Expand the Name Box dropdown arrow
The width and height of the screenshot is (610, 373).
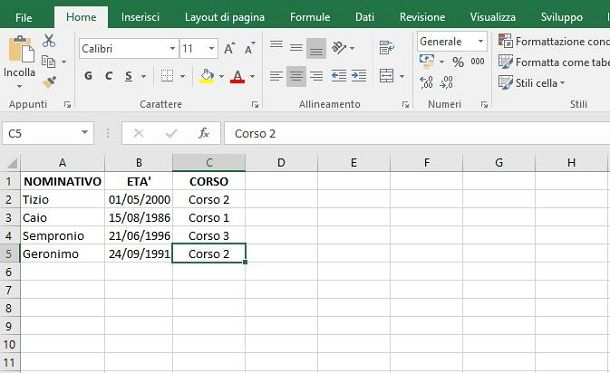click(x=84, y=133)
